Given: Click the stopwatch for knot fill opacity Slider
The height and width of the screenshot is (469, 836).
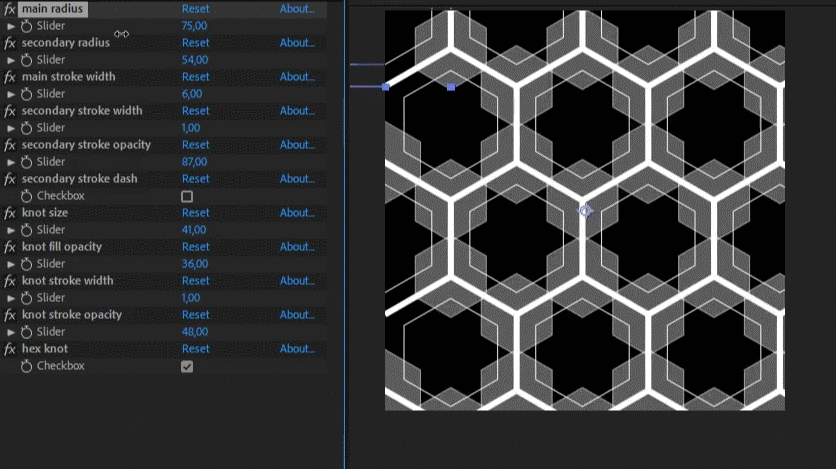Looking at the screenshot, I should point(26,264).
